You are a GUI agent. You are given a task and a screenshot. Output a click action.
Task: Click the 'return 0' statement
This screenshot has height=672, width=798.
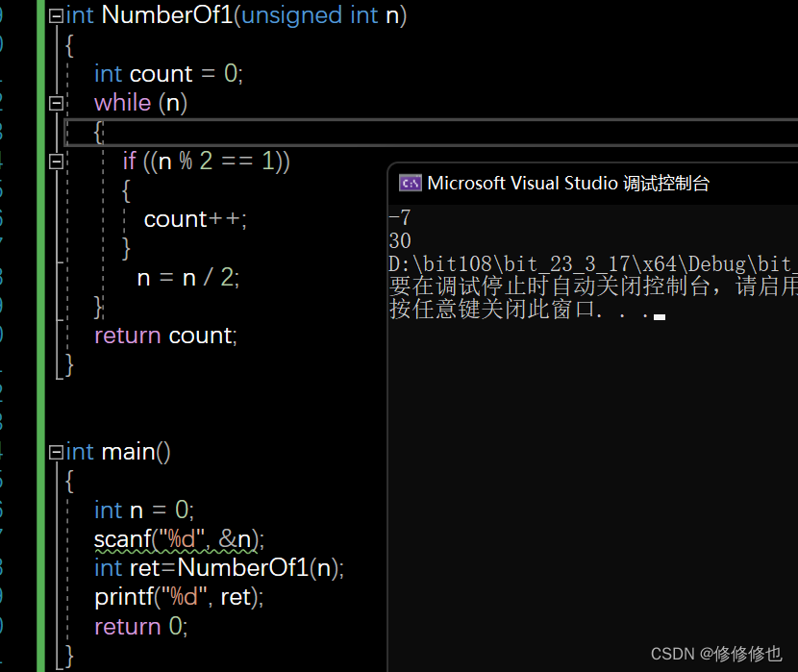pyautogui.click(x=140, y=627)
